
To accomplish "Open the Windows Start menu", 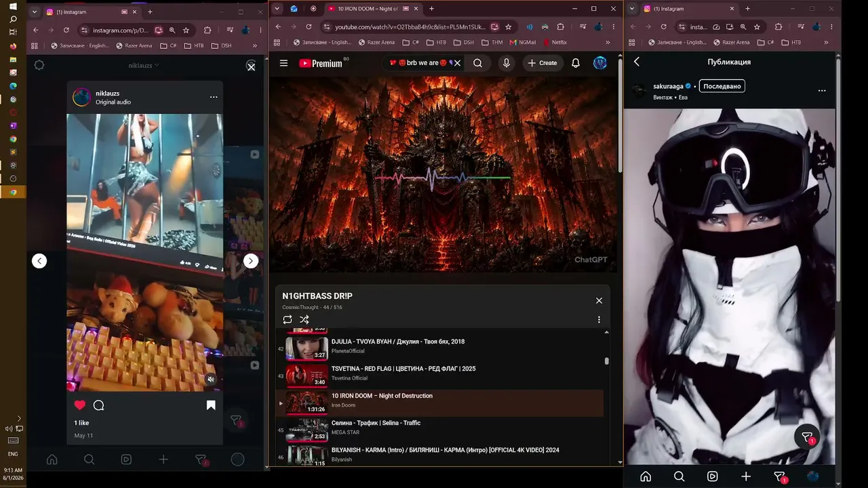I will point(13,7).
